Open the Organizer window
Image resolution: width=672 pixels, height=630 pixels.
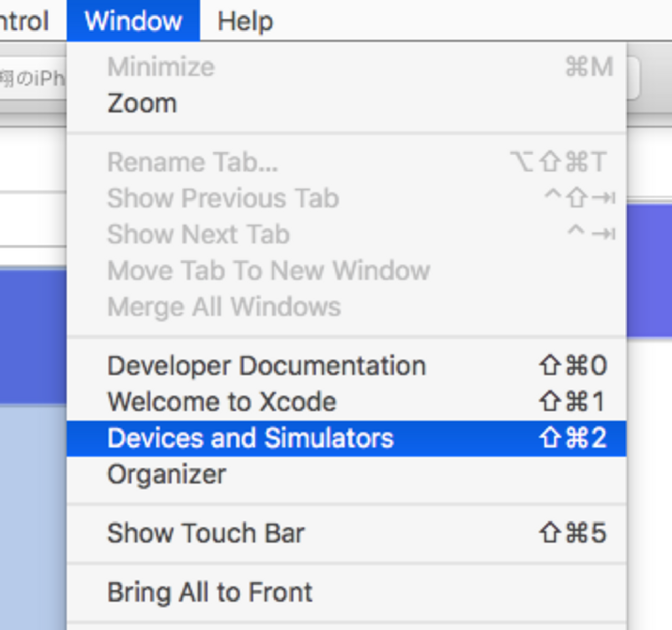(166, 474)
